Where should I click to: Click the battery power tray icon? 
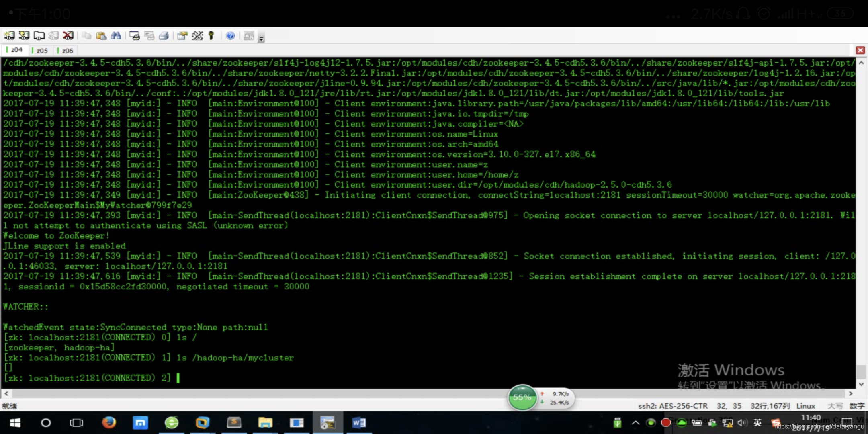pos(696,423)
